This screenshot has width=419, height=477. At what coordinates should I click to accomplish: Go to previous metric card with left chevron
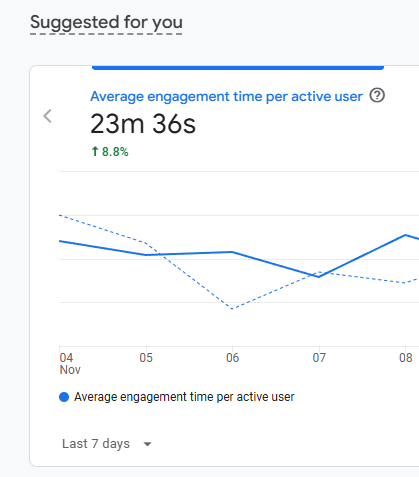pos(47,116)
